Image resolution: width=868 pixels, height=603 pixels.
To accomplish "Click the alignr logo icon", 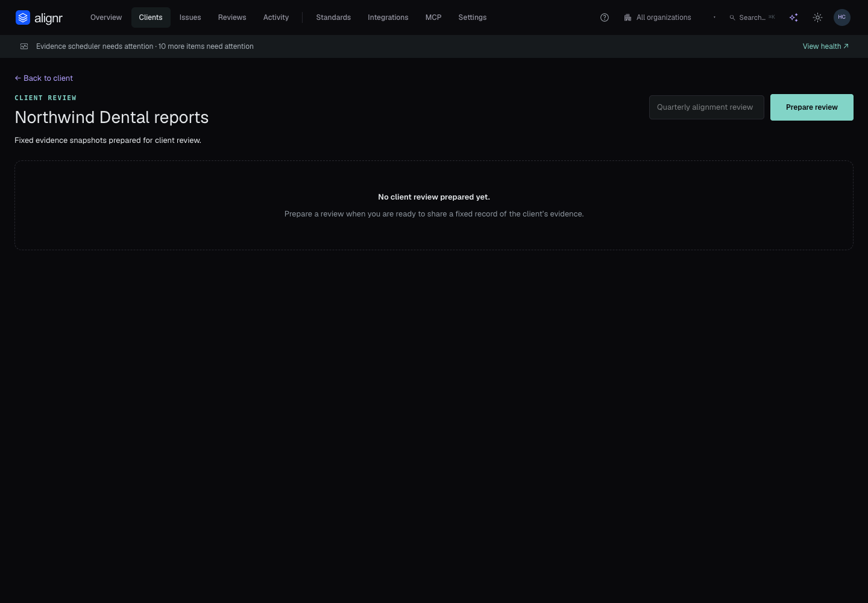I will click(x=23, y=17).
